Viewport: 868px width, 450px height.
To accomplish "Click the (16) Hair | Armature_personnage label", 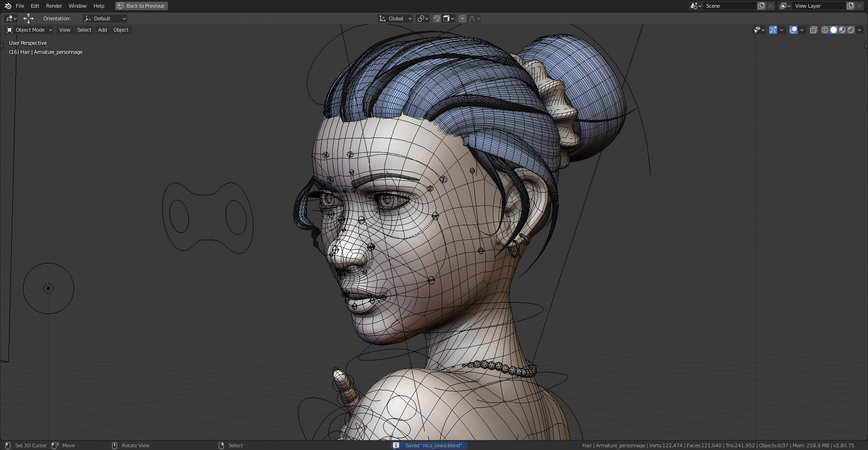I will pyautogui.click(x=46, y=52).
